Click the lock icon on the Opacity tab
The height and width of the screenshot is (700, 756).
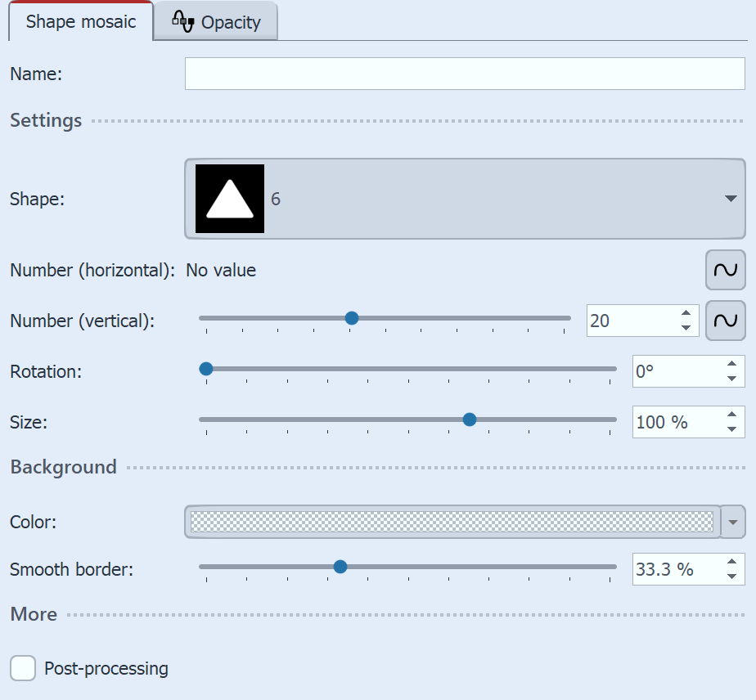(x=182, y=20)
